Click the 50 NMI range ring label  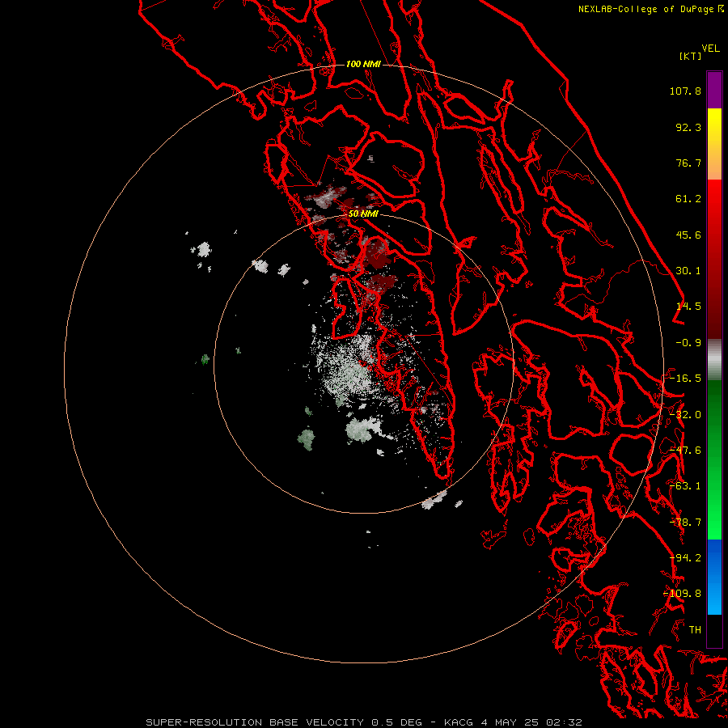click(363, 214)
